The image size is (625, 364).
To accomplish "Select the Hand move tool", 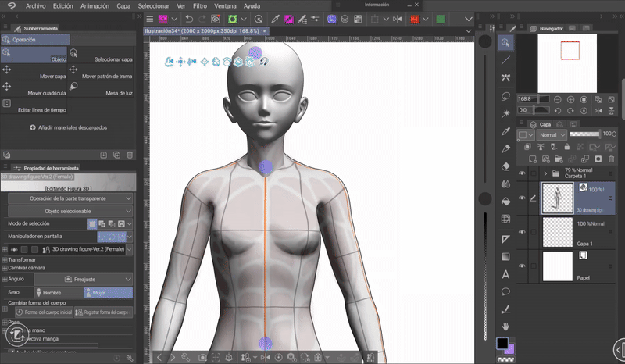I will [505, 325].
